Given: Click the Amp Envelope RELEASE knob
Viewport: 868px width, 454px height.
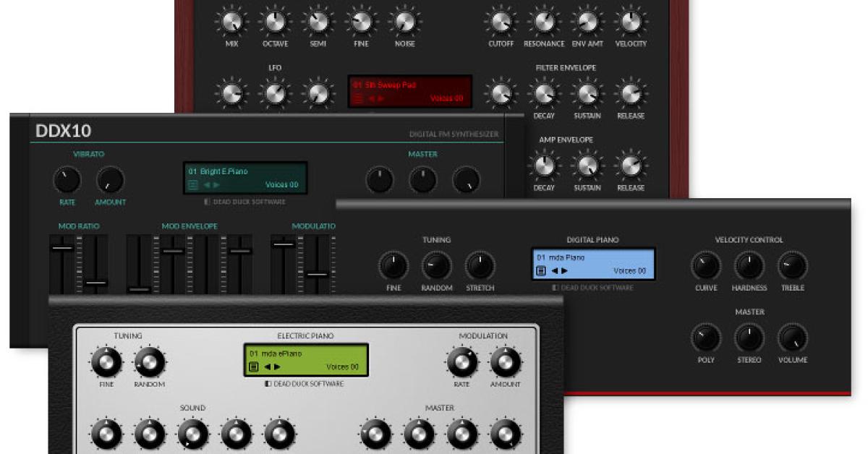Looking at the screenshot, I should click(x=631, y=166).
